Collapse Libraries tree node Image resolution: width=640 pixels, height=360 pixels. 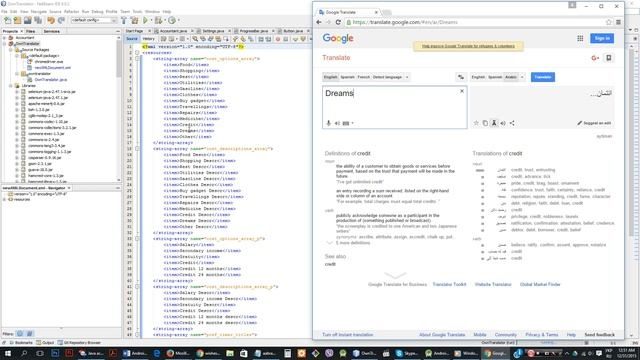(11, 86)
